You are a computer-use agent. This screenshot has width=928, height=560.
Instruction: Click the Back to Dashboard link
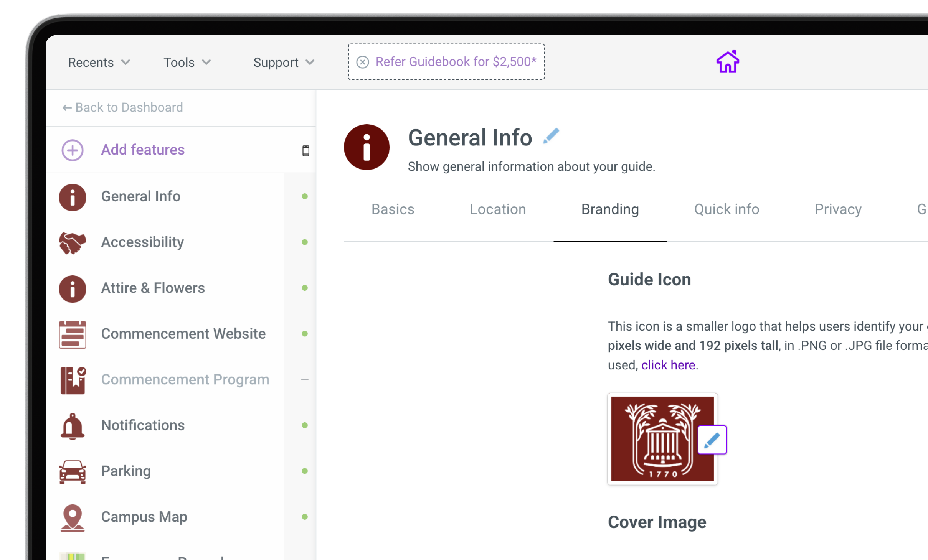123,107
